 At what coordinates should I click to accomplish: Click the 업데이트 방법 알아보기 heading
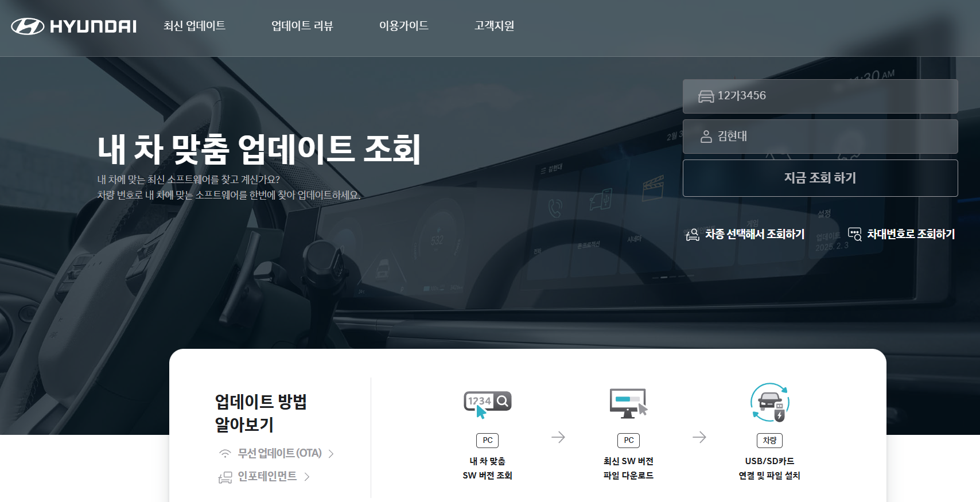261,413
